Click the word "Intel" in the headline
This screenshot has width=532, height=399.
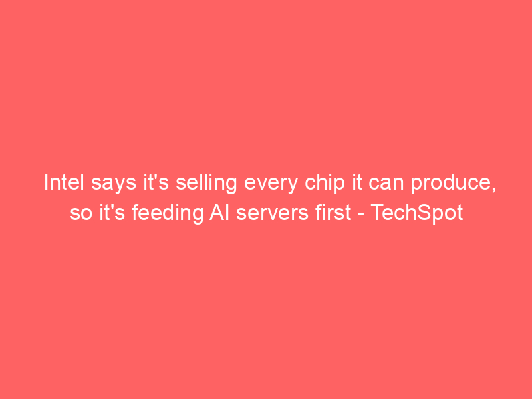click(x=64, y=182)
